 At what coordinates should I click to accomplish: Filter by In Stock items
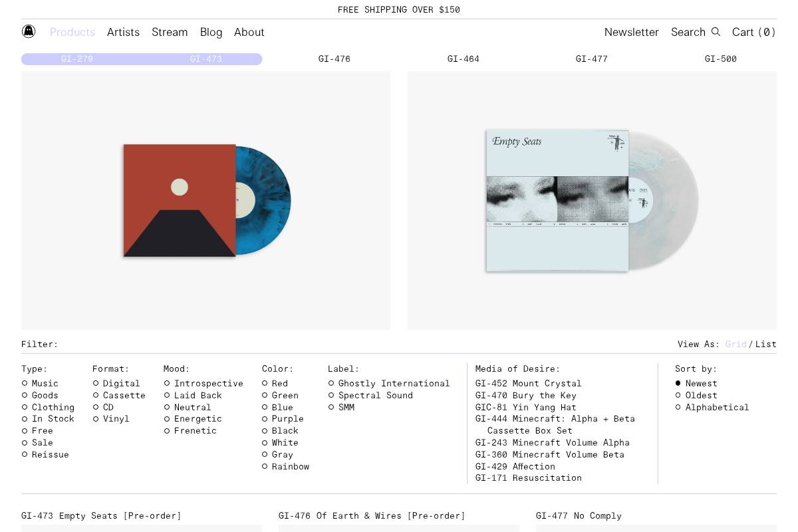[48, 419]
